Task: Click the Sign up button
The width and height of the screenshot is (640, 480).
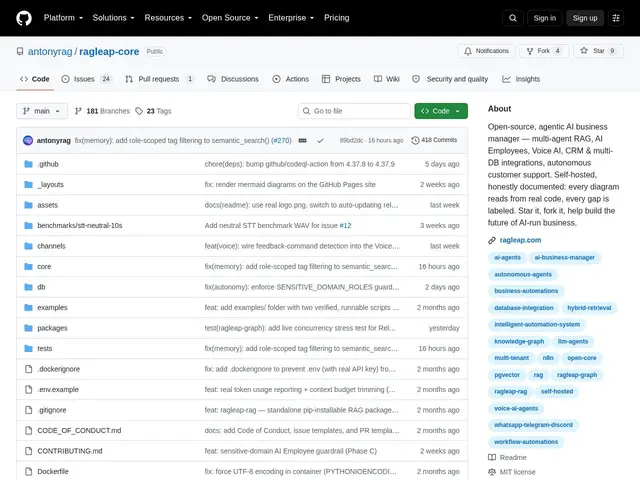Action: [x=585, y=18]
